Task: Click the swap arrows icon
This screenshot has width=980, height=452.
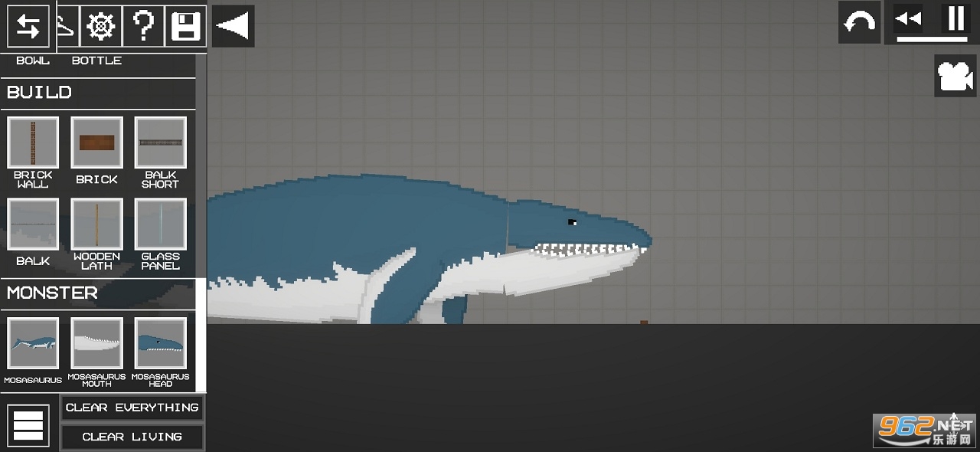Action: [x=28, y=27]
